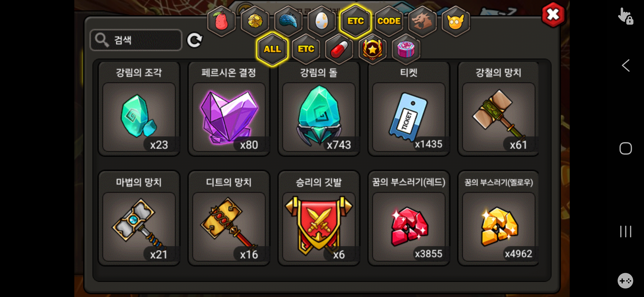Open the blue dragon scale category
The width and height of the screenshot is (644, 297).
click(288, 21)
